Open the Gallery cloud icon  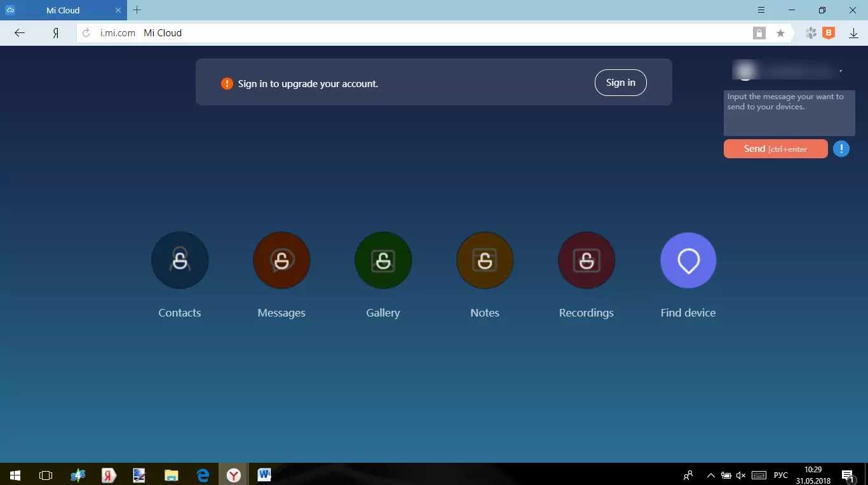pyautogui.click(x=383, y=260)
